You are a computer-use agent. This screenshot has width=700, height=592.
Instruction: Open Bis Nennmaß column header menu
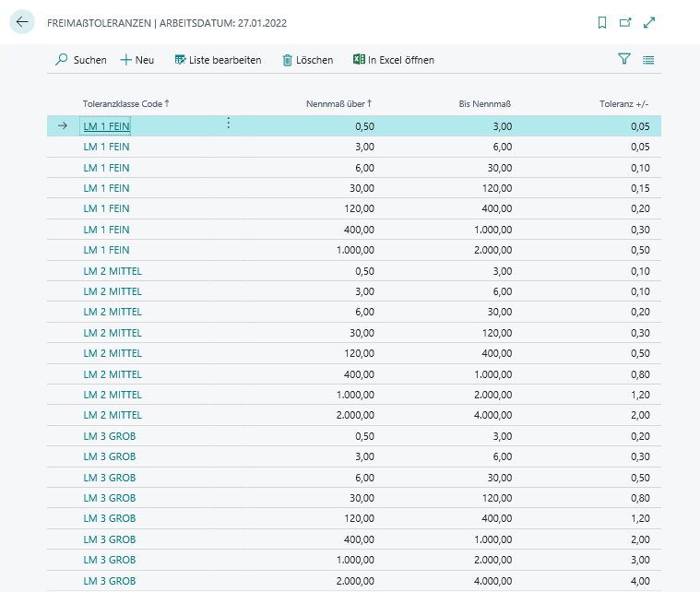click(484, 103)
